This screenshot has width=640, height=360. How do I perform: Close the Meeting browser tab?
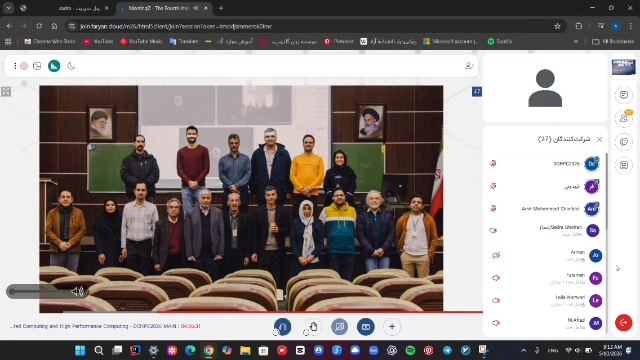[x=206, y=8]
